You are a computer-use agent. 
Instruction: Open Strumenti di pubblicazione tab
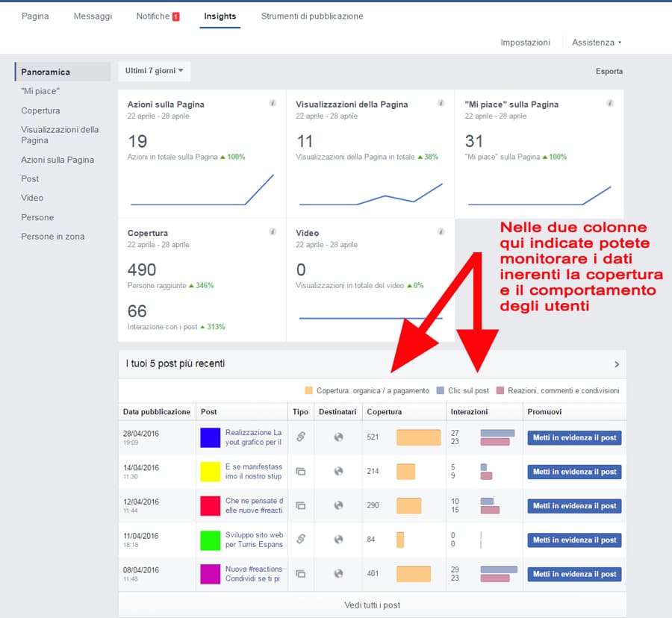click(312, 16)
